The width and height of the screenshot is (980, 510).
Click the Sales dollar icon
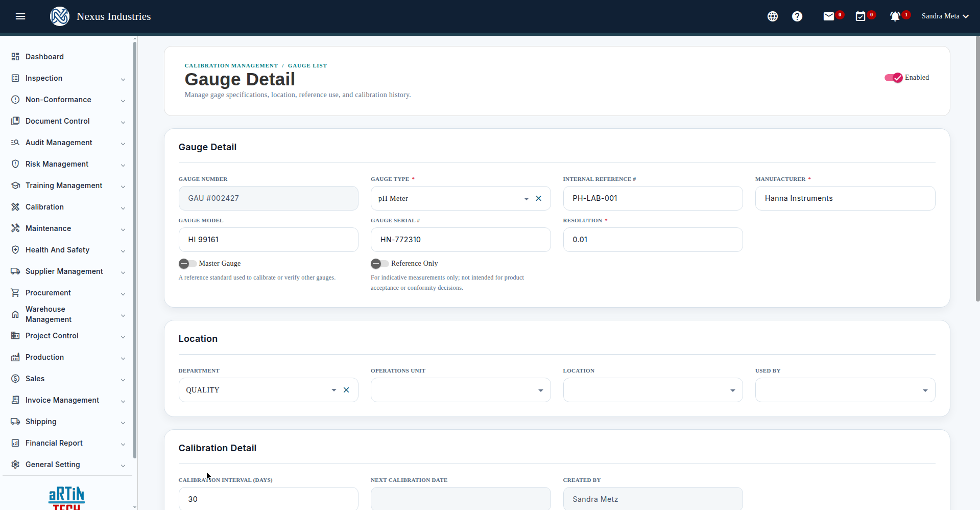15,379
